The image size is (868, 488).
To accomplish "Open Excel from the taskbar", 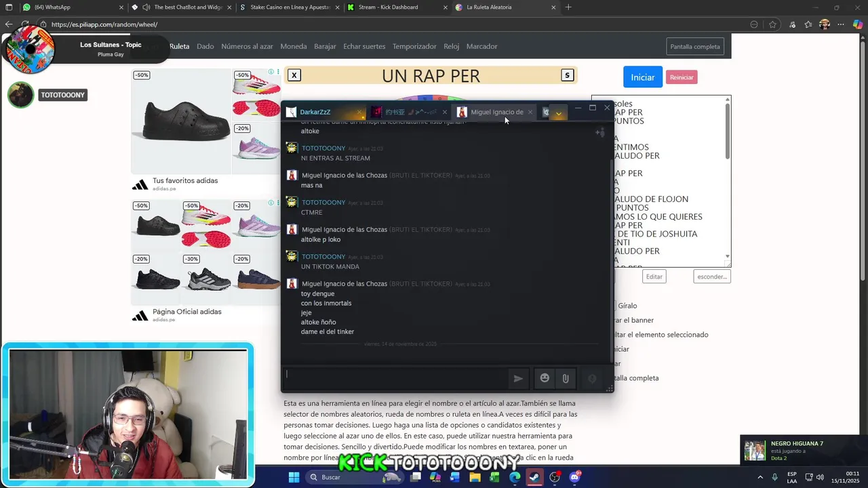I will click(494, 477).
